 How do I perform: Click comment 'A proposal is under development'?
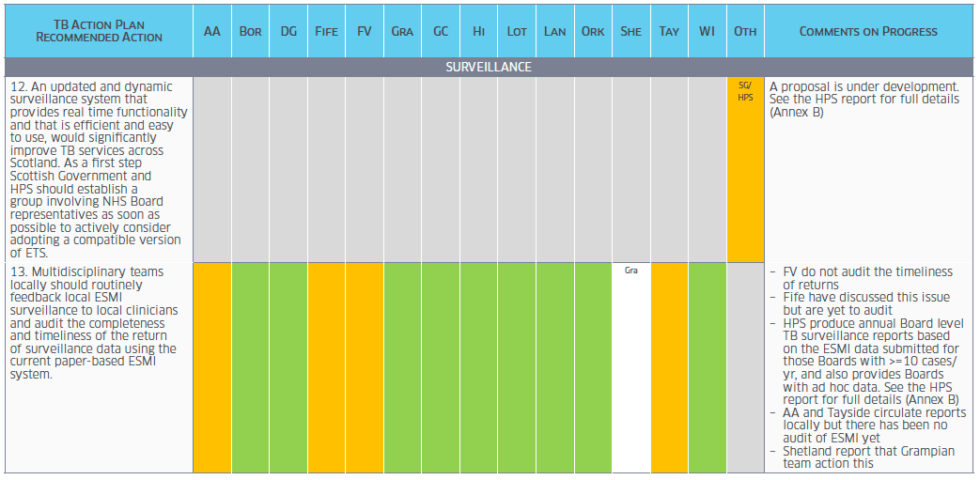(x=864, y=101)
